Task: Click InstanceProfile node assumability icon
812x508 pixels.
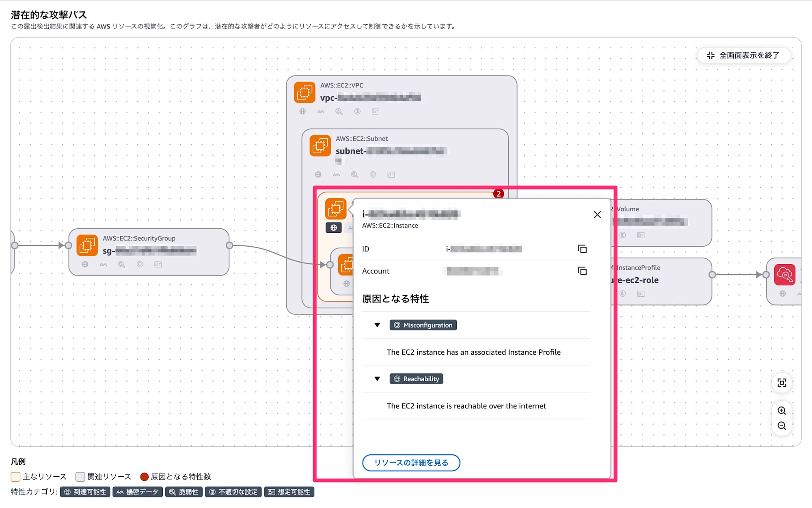Action: pos(641,293)
